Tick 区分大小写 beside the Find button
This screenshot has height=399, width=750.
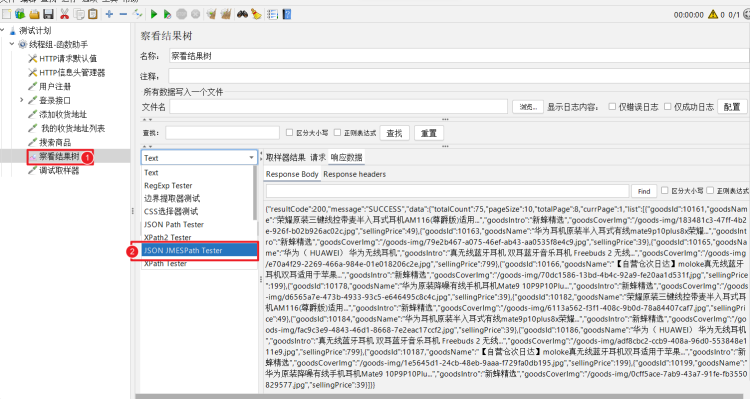click(x=664, y=190)
